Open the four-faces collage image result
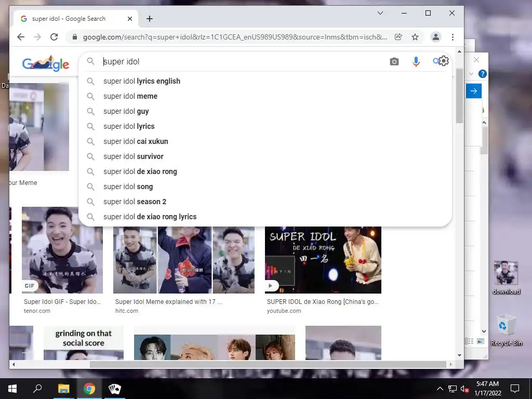Screen dimensions: 532x399 [x=215, y=347]
